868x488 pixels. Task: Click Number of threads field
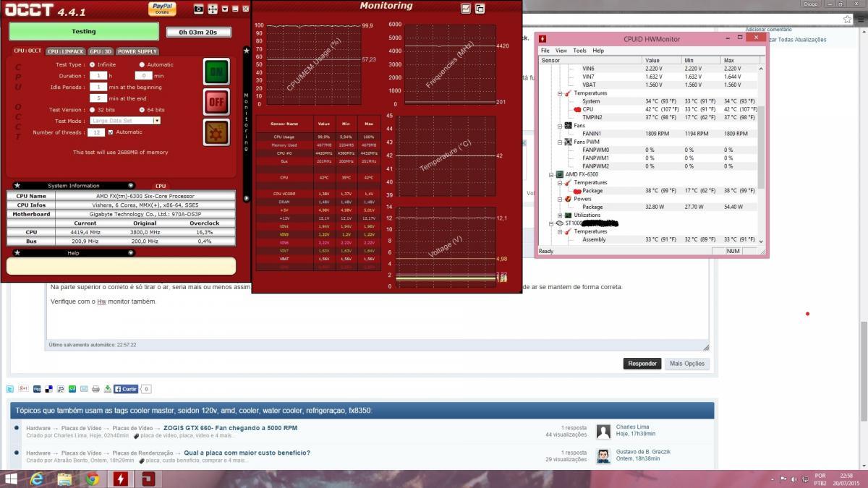point(97,132)
